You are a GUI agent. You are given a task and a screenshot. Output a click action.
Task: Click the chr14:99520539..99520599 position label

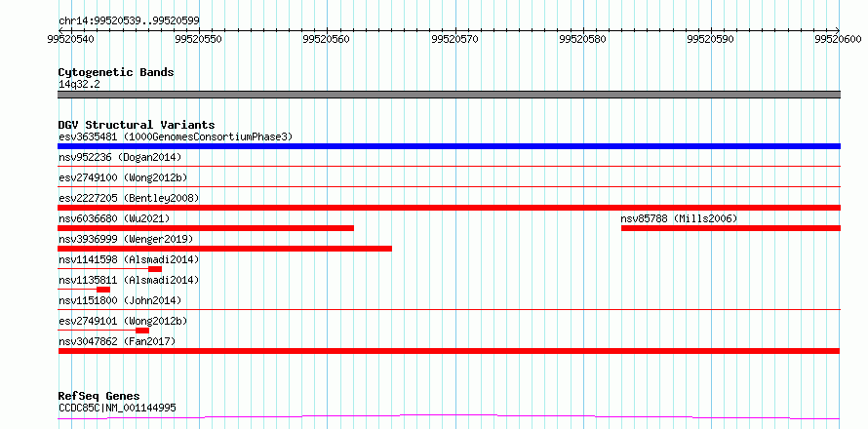[129, 20]
